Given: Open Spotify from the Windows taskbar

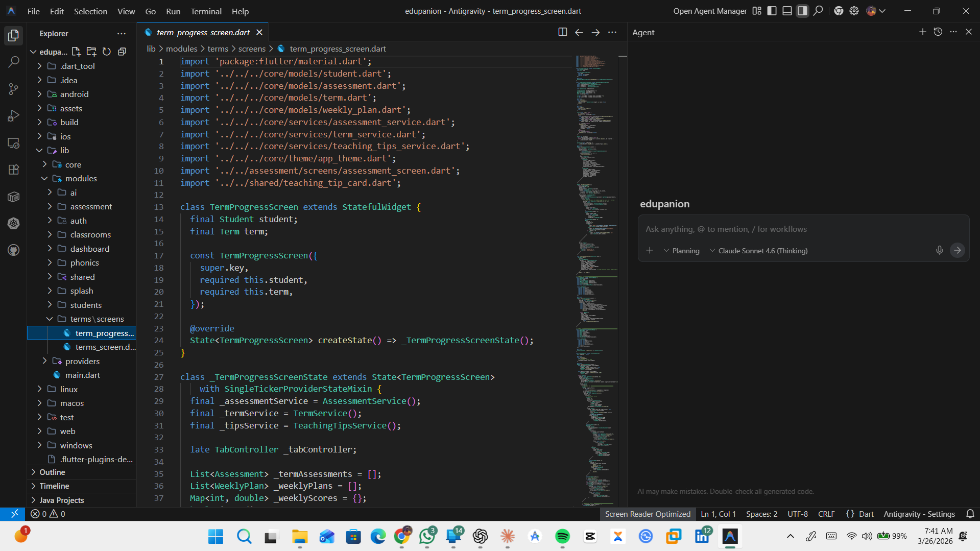Looking at the screenshot, I should tap(562, 536).
